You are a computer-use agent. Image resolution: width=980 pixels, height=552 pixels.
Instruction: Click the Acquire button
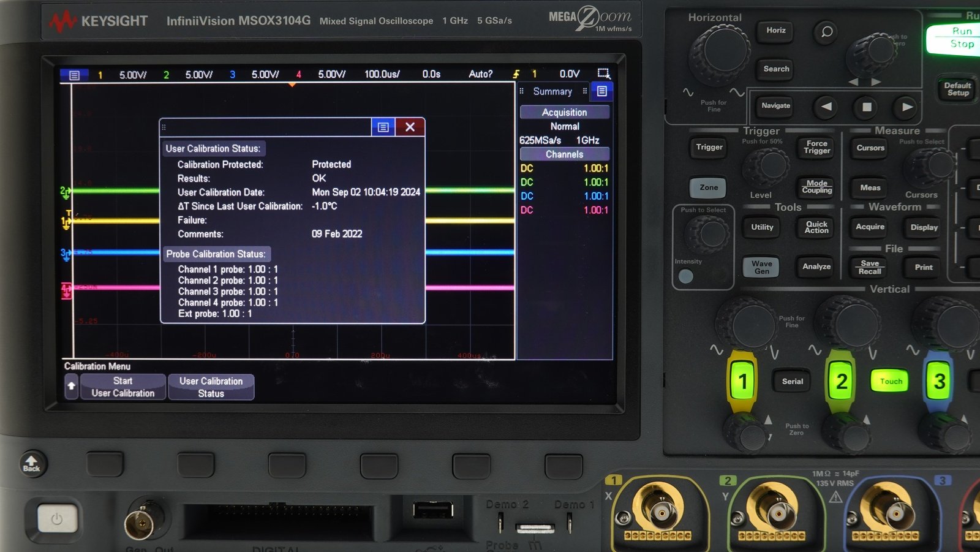click(x=870, y=227)
